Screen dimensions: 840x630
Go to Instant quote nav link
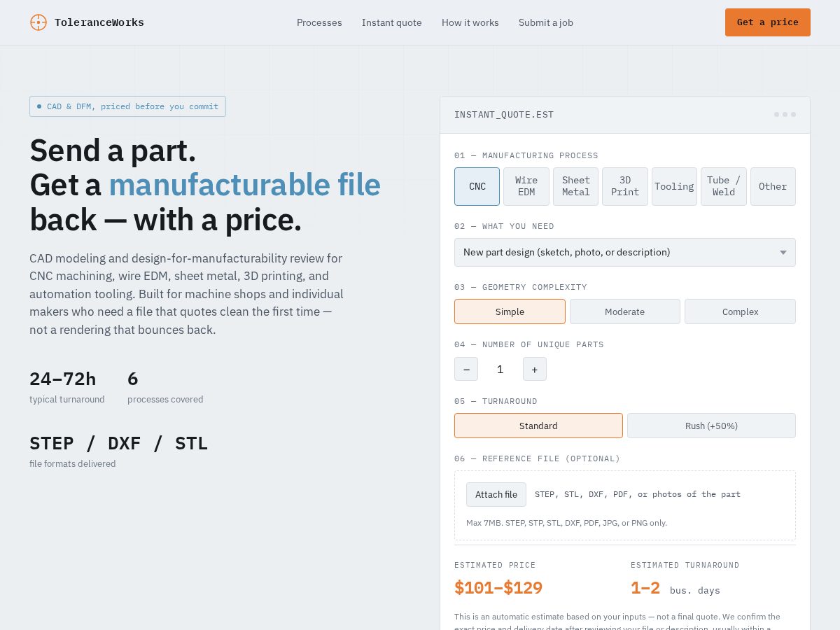392,22
